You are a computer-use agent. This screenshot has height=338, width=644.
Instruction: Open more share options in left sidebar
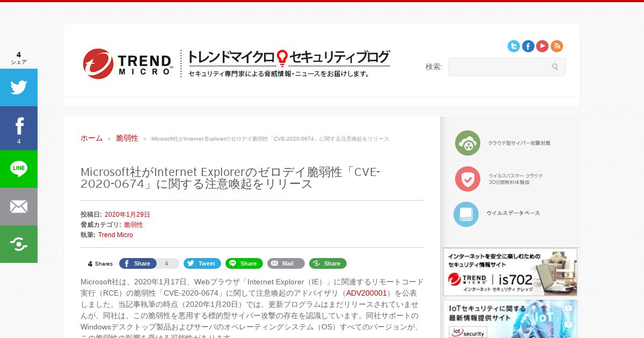coord(19,244)
